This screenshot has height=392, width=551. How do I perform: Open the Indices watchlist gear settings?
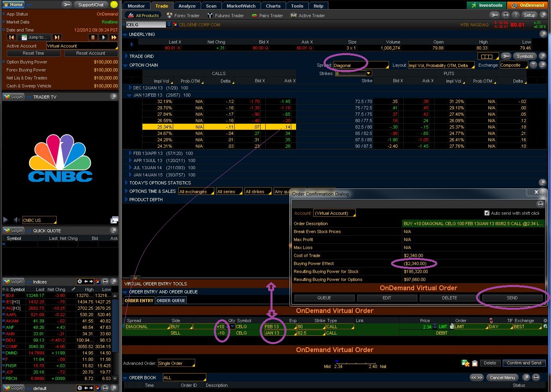(x=79, y=281)
